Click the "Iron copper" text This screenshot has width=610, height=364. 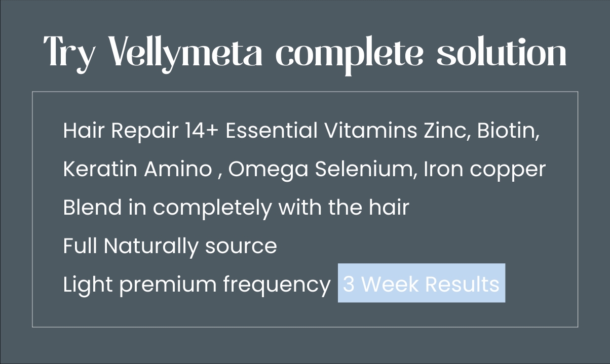coord(484,170)
